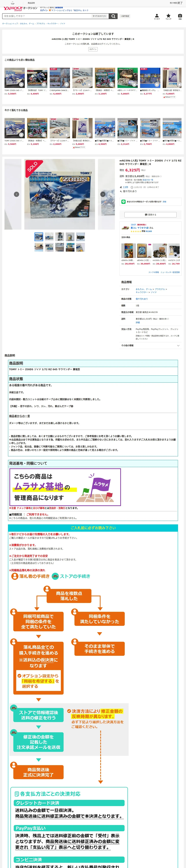Viewport: 186px width, 868px height.
Task: Open the ストアの情報 link
Action: tap(154, 272)
